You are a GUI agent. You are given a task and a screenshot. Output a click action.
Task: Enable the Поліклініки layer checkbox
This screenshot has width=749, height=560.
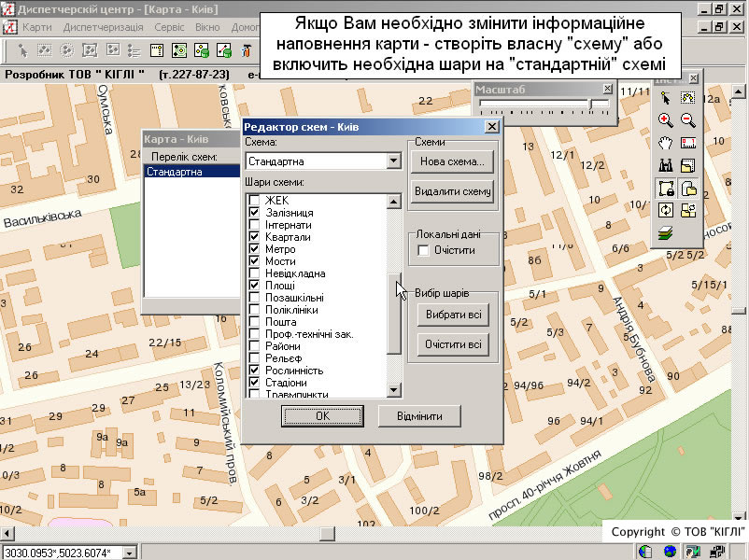[x=254, y=309]
